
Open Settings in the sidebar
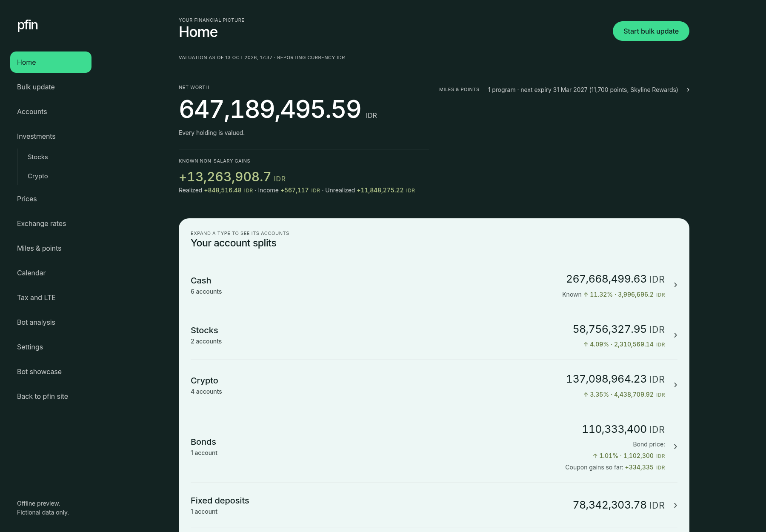pyautogui.click(x=51, y=347)
